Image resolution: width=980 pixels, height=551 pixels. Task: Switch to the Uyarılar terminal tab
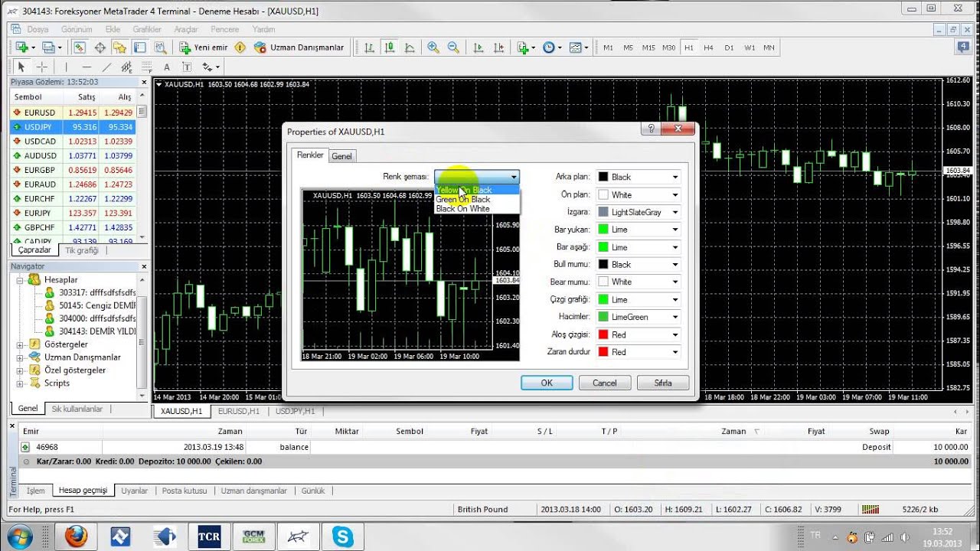(x=135, y=491)
